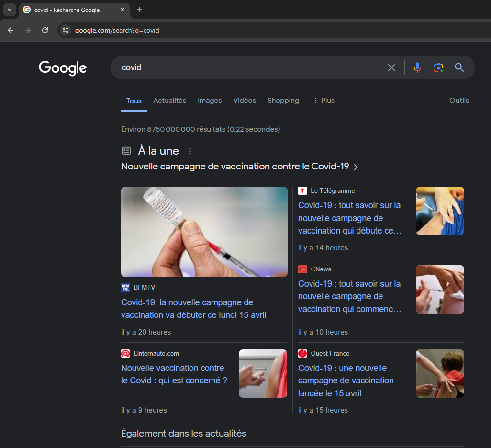Expand topic with chevron after 'Covid-19' headline
The height and width of the screenshot is (448, 491).
coord(356,167)
